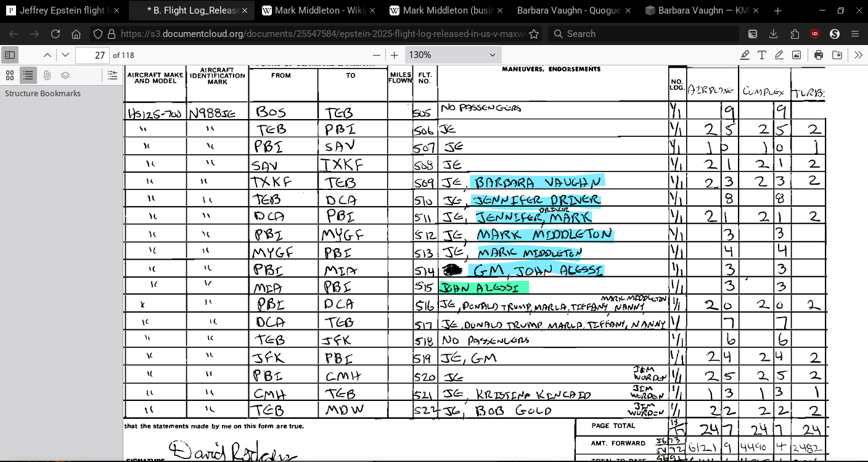Image resolution: width=868 pixels, height=462 pixels.
Task: Bookmark this page with star
Action: [534, 34]
